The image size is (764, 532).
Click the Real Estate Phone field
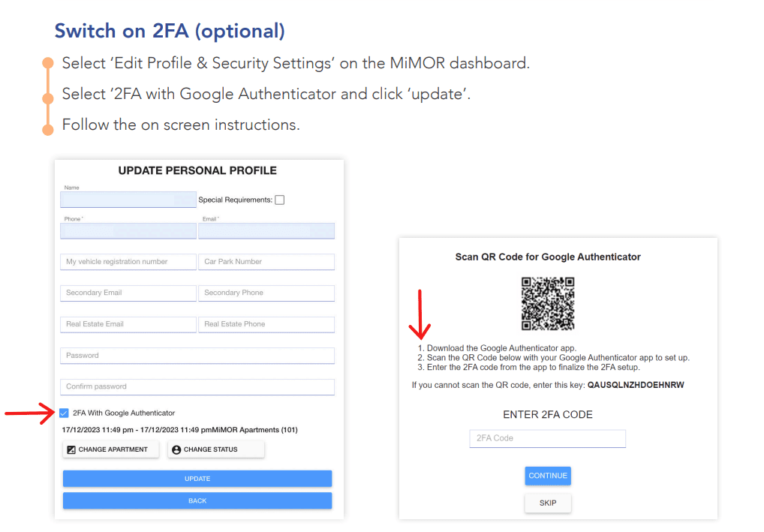[x=266, y=324]
